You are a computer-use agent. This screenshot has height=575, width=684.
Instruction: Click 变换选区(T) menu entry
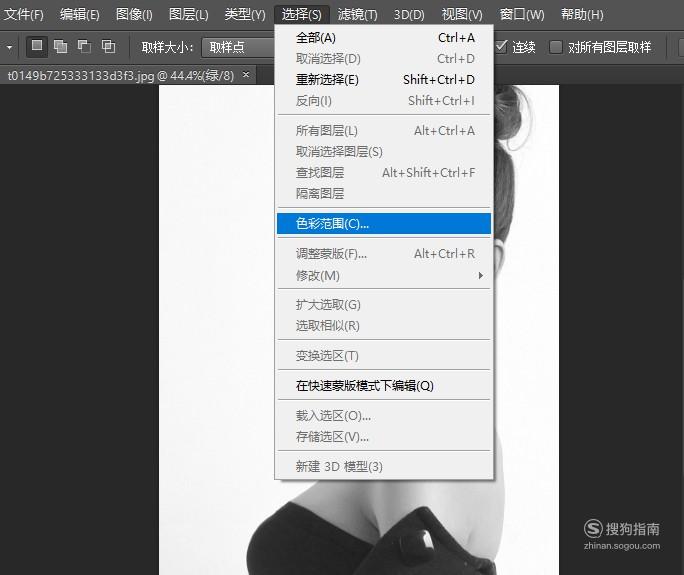coord(384,356)
